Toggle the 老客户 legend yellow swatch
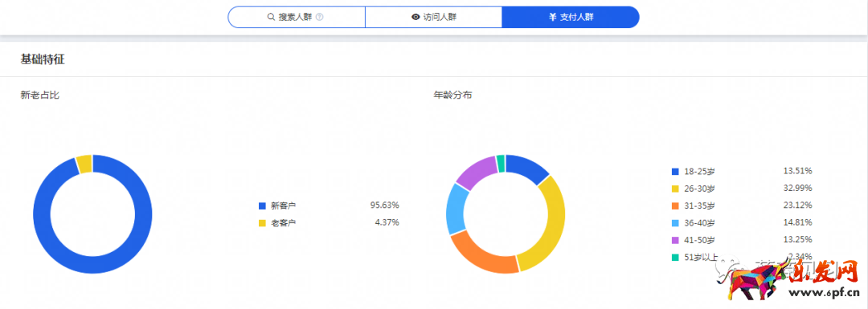The height and width of the screenshot is (309, 868). (262, 223)
